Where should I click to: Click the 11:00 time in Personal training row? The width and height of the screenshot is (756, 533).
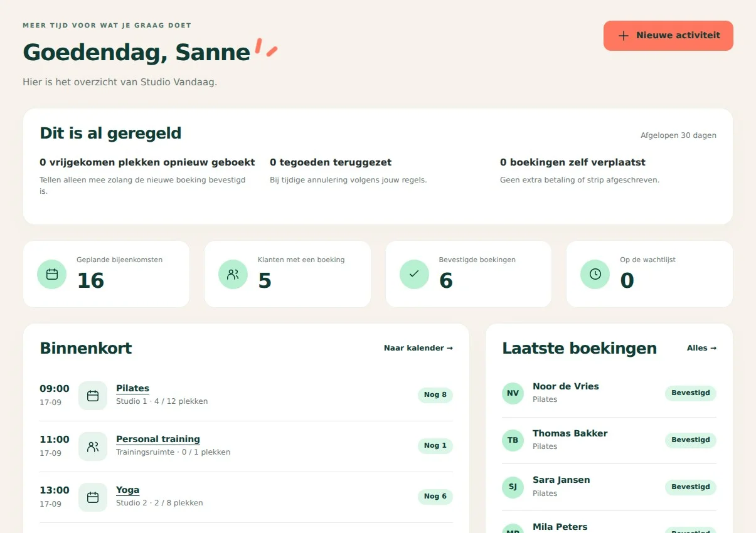click(55, 440)
